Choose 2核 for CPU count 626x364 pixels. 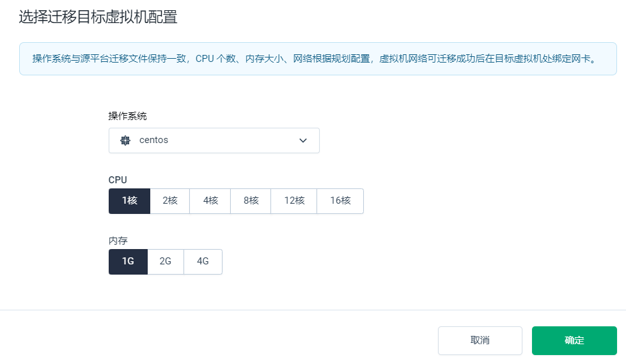pyautogui.click(x=169, y=201)
